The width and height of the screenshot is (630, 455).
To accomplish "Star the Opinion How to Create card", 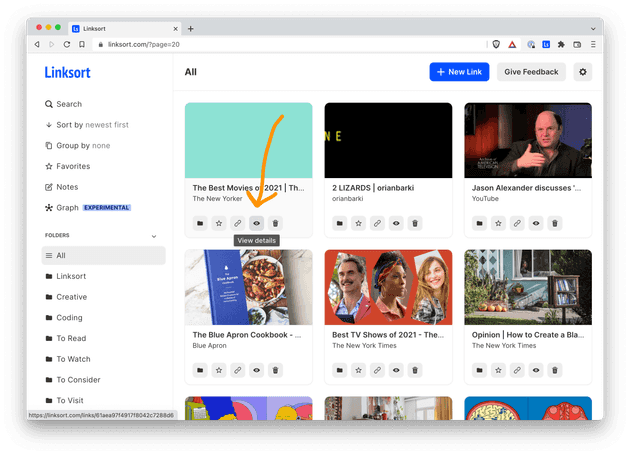I will pyautogui.click(x=499, y=370).
